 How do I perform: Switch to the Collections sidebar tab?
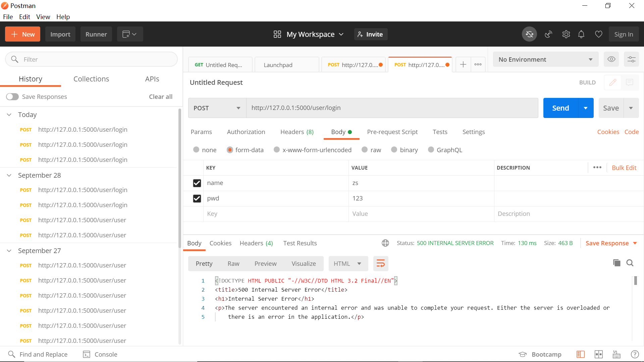click(91, 79)
